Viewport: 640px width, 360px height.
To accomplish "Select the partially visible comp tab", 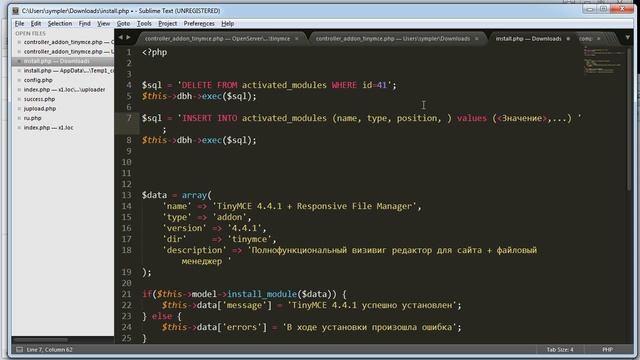I will point(585,39).
